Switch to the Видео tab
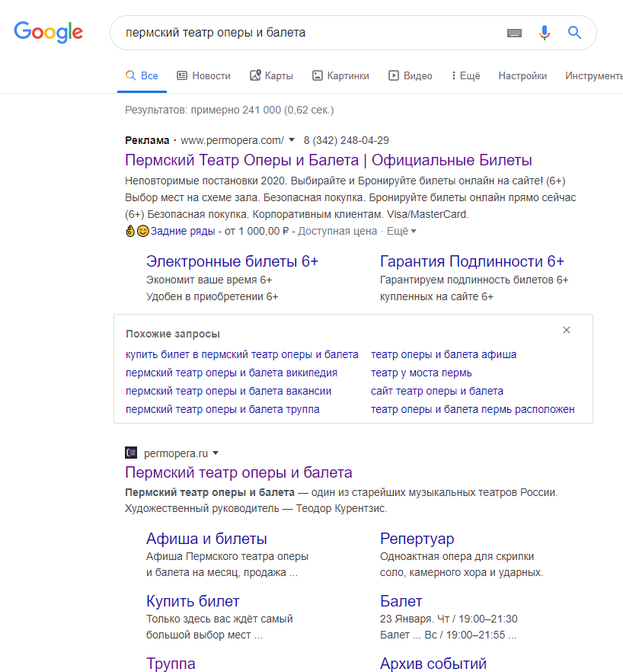 (x=411, y=76)
